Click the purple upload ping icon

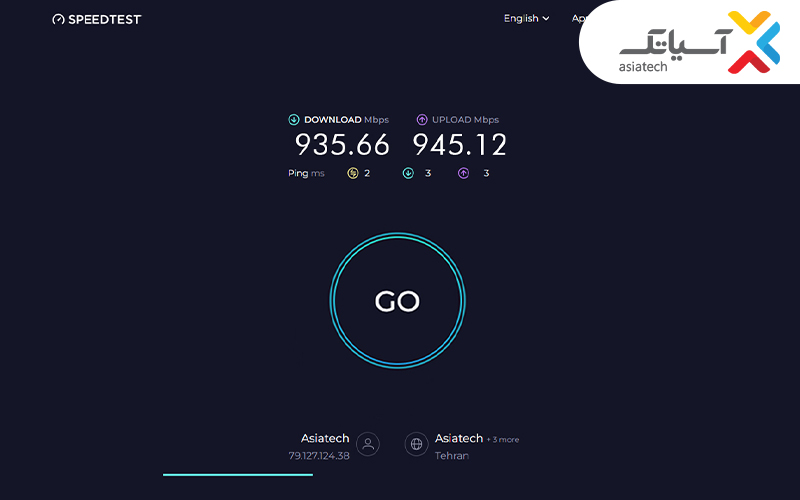tap(463, 173)
